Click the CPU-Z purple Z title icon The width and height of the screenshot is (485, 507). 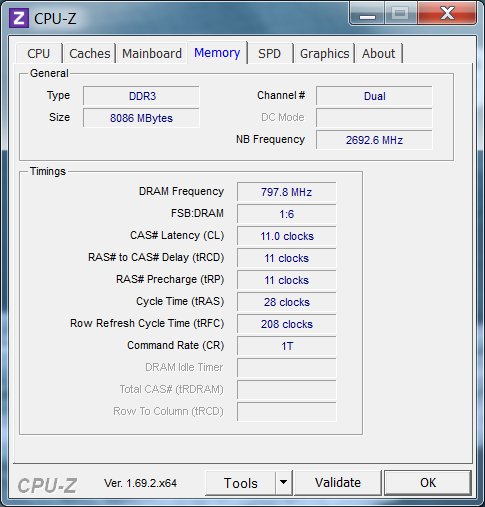point(19,18)
